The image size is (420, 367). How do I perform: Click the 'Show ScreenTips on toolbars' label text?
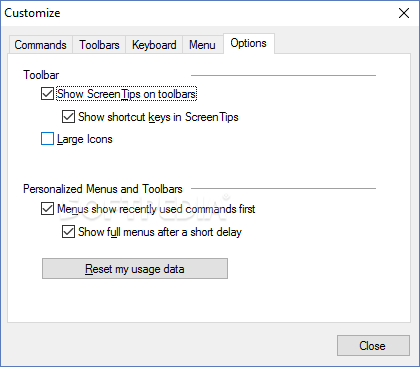coord(126,94)
